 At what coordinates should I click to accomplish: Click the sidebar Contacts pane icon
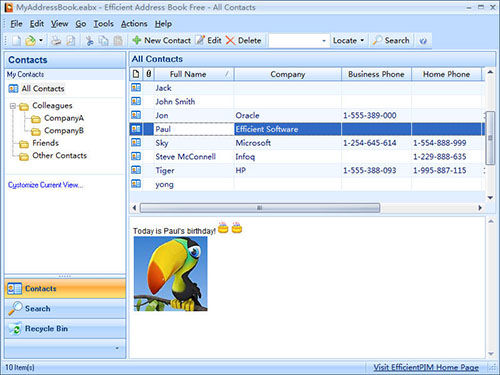pos(14,289)
